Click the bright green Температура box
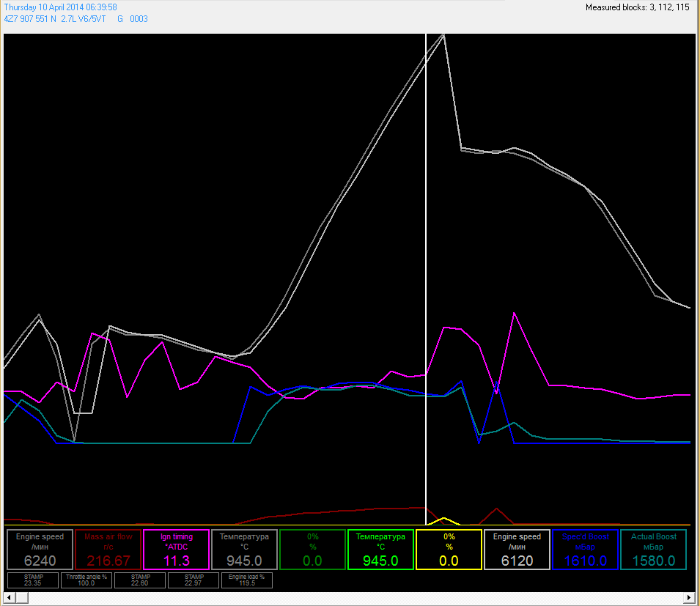Image resolution: width=700 pixels, height=606 pixels. coord(380,550)
